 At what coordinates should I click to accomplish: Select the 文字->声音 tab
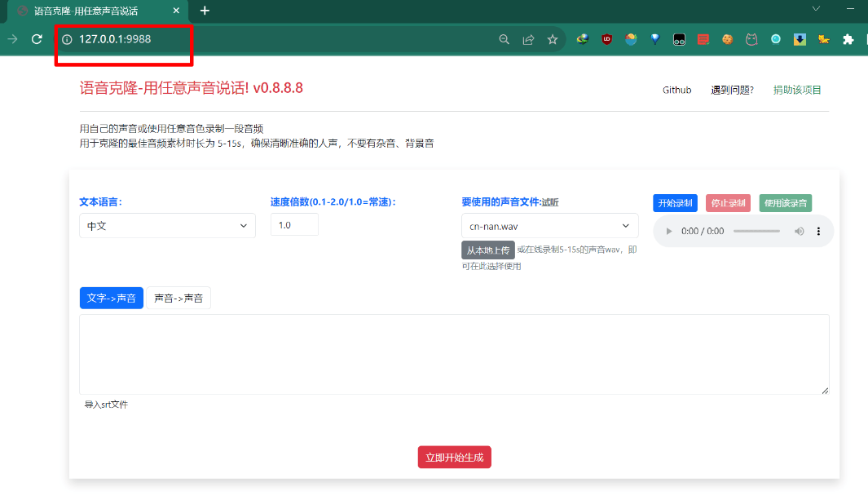pyautogui.click(x=111, y=298)
